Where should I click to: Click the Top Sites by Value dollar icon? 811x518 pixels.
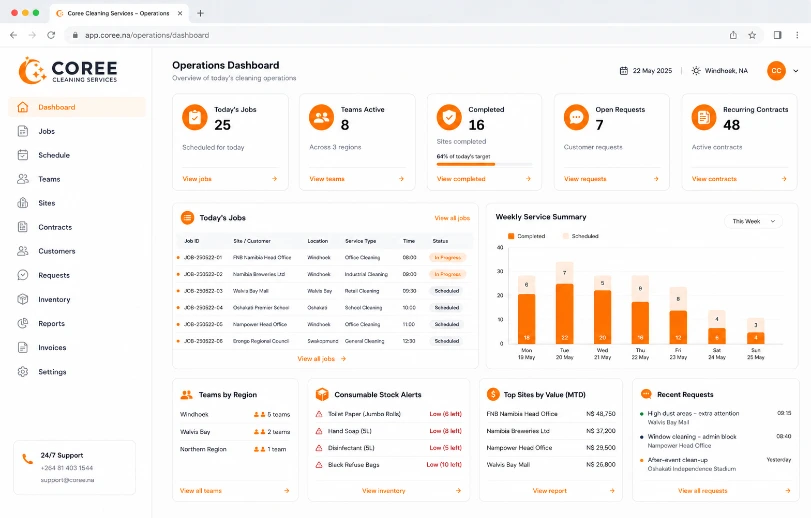click(493, 394)
